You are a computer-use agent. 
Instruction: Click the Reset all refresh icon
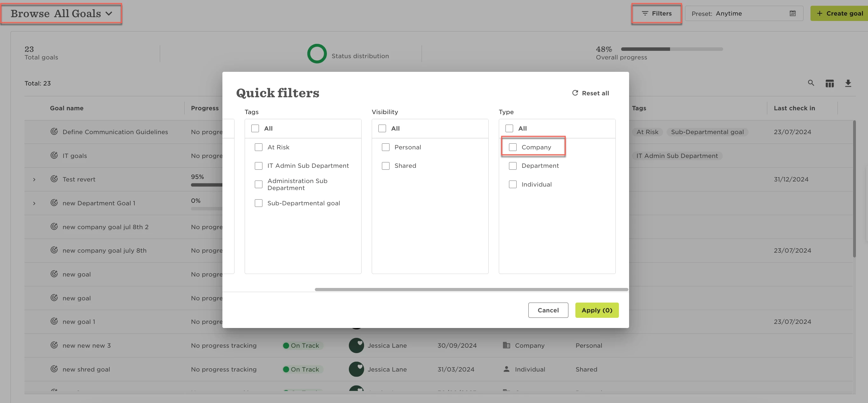(x=575, y=93)
